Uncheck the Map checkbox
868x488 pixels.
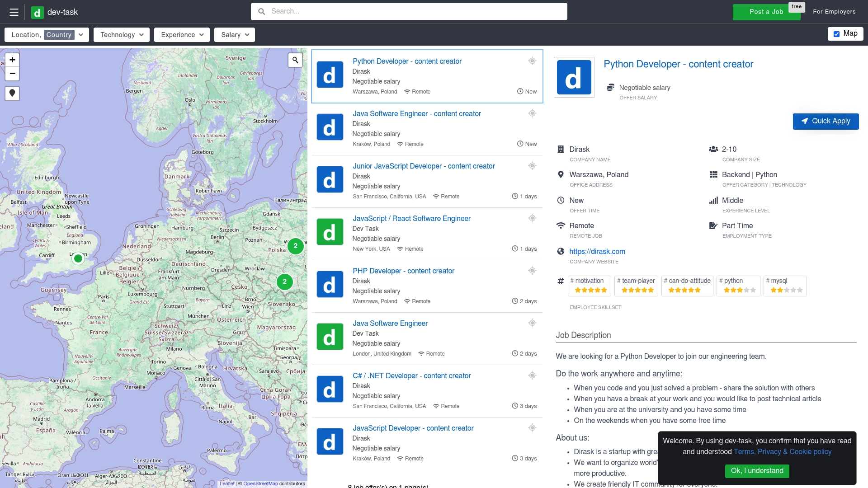point(836,33)
